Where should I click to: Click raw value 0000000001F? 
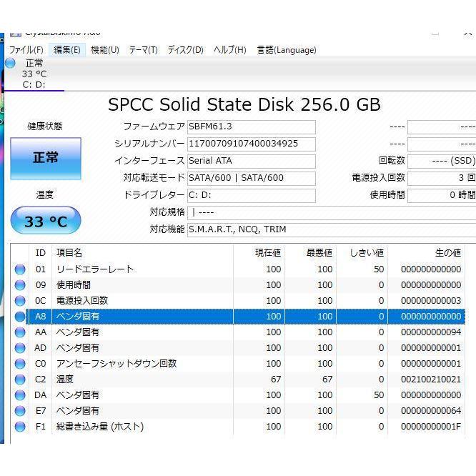(x=431, y=427)
